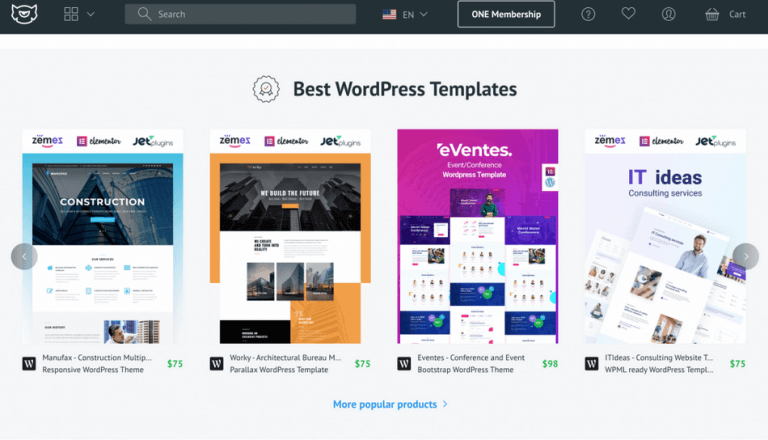Viewport: 768px width, 440px height.
Task: Open the Manufax Construction theme thumbnail
Action: tap(102, 236)
